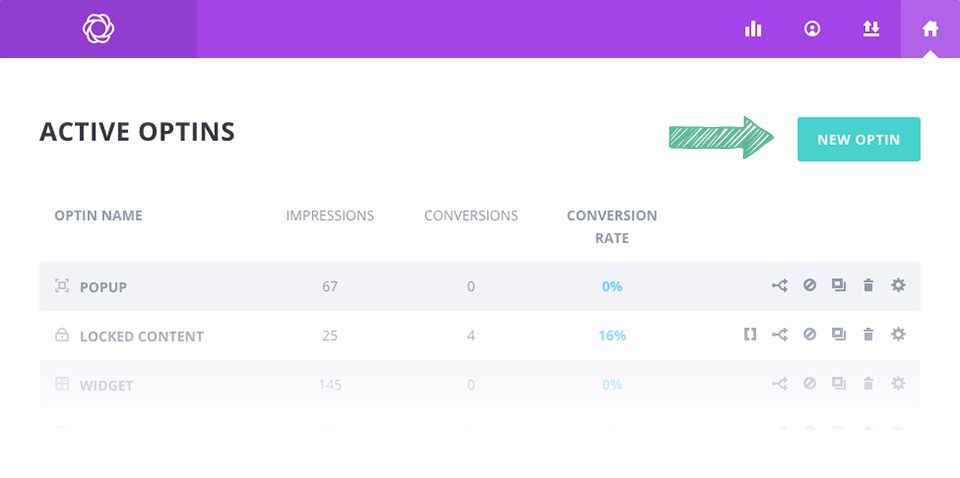Viewport: 960px width, 478px height.
Task: Open split testing for Locked Content
Action: [x=780, y=335]
